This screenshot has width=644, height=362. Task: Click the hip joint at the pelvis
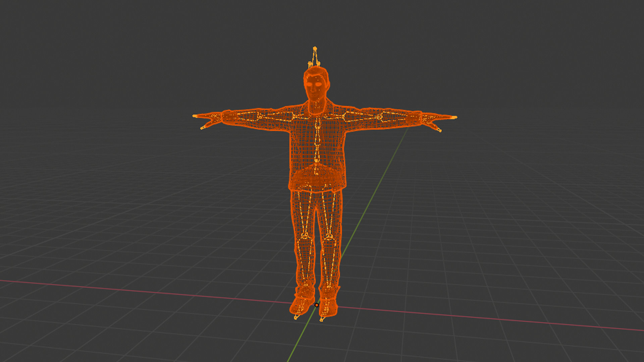[316, 174]
